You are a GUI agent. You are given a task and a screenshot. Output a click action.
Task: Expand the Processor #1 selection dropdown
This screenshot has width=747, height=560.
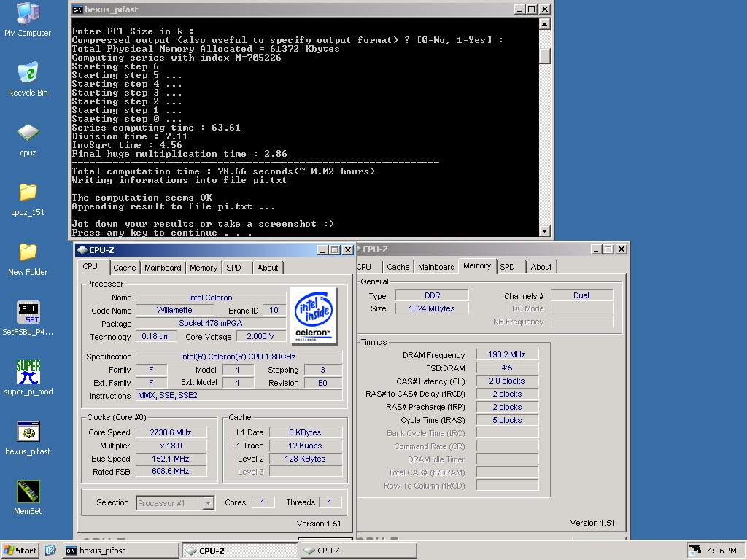[x=208, y=503]
